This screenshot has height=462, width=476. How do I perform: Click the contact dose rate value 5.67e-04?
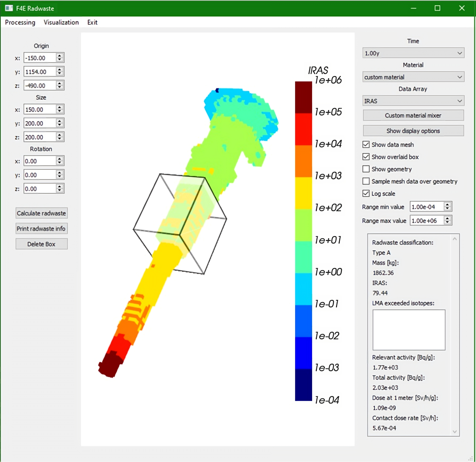pos(384,428)
